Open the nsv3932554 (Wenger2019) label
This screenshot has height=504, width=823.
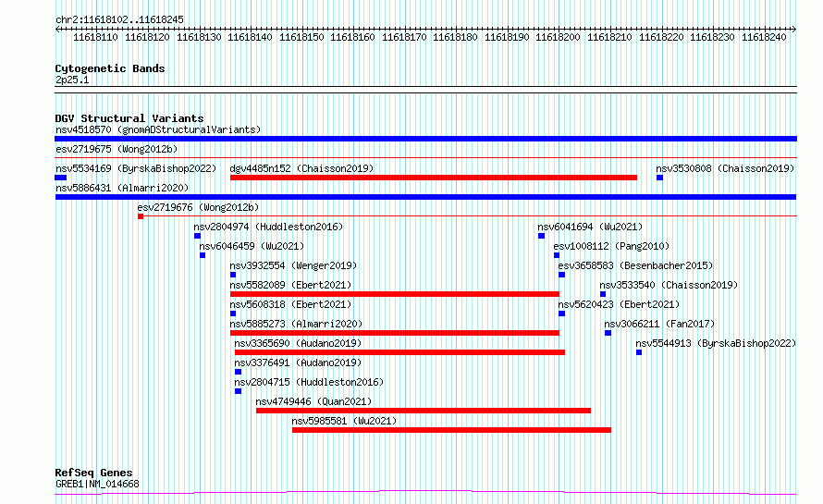pos(293,265)
